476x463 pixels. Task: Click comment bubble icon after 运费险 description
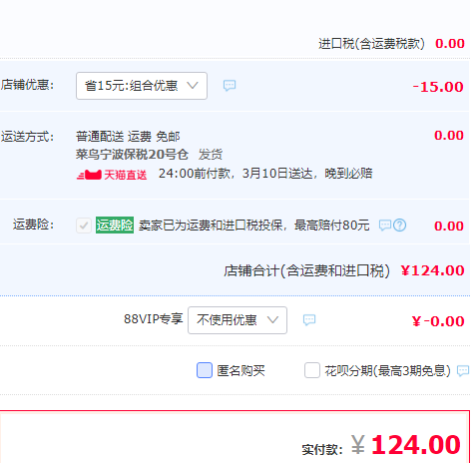385,226
